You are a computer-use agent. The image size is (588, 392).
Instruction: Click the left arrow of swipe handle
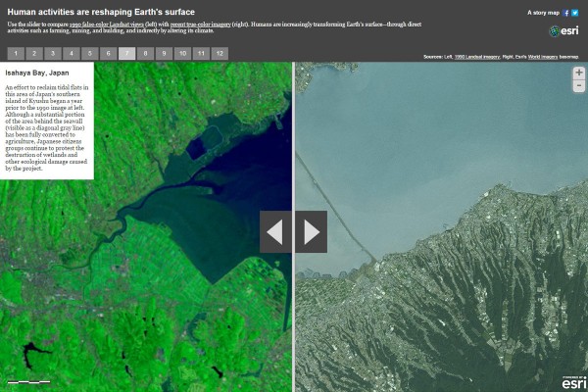[275, 232]
